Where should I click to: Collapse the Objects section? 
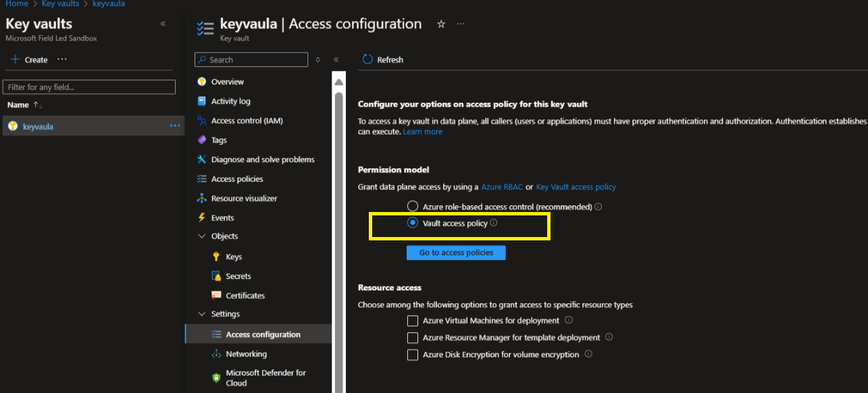201,236
